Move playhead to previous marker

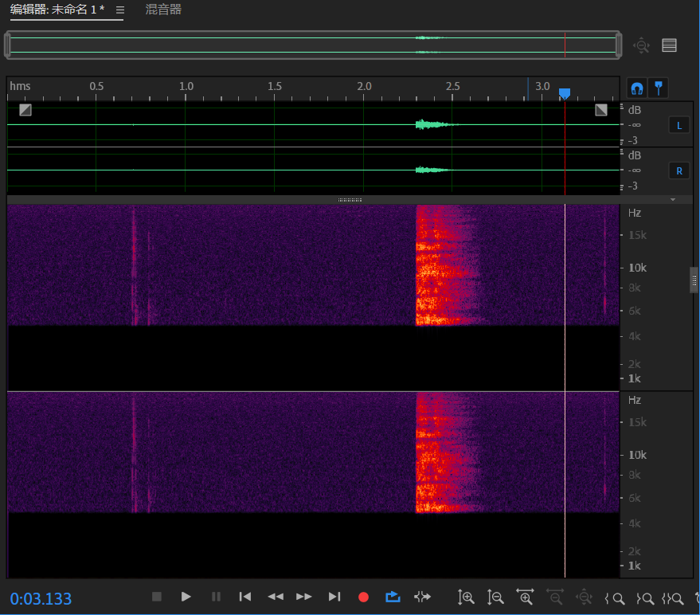pyautogui.click(x=245, y=597)
